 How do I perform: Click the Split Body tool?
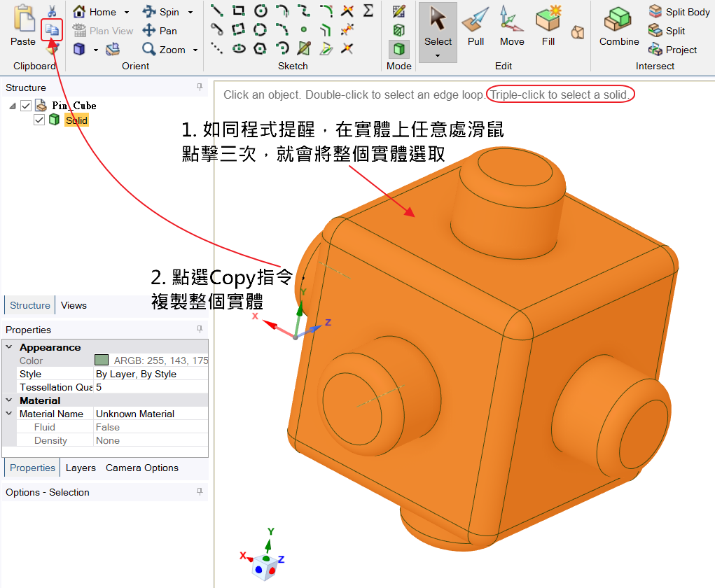tap(679, 12)
